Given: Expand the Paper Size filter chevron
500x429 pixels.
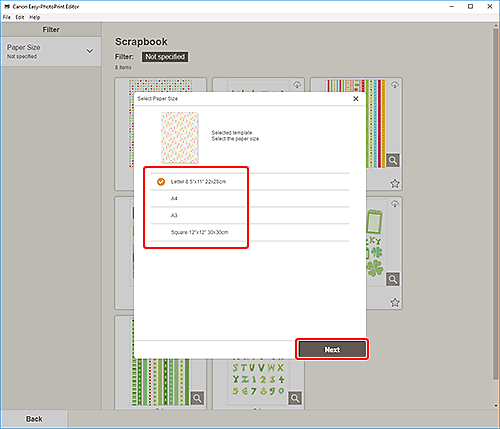Looking at the screenshot, I should pos(90,51).
